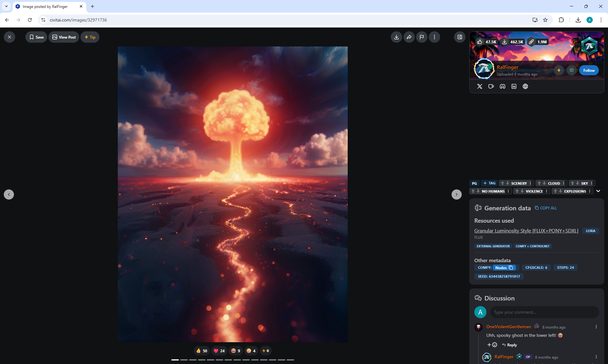The image size is (608, 364).
Task: Open the SCENERY tag options menu
Action: pos(530,183)
